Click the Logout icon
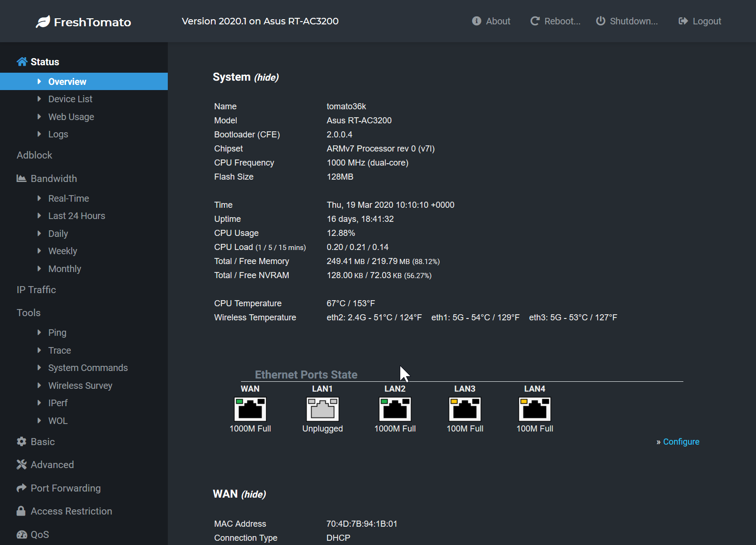The image size is (756, 545). coord(683,21)
